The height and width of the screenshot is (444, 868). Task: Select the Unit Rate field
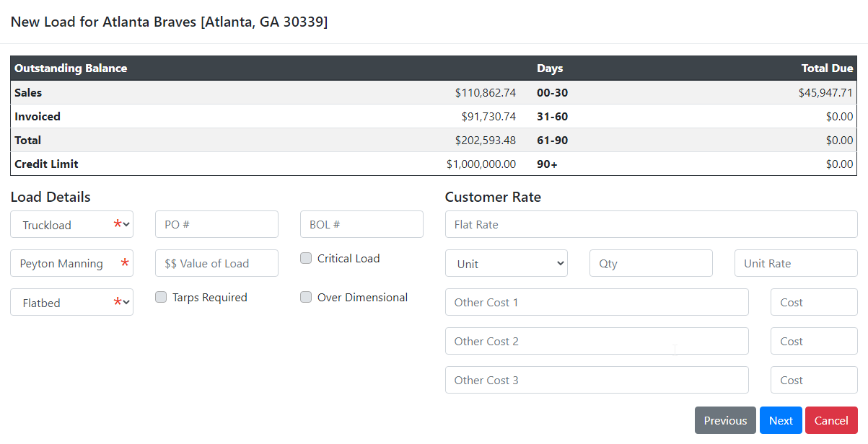(x=796, y=263)
